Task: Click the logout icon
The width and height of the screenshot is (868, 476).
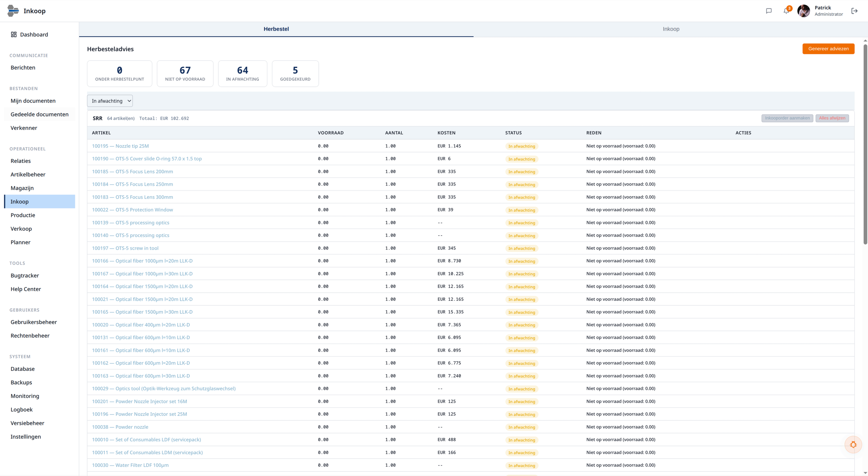Action: 854,11
